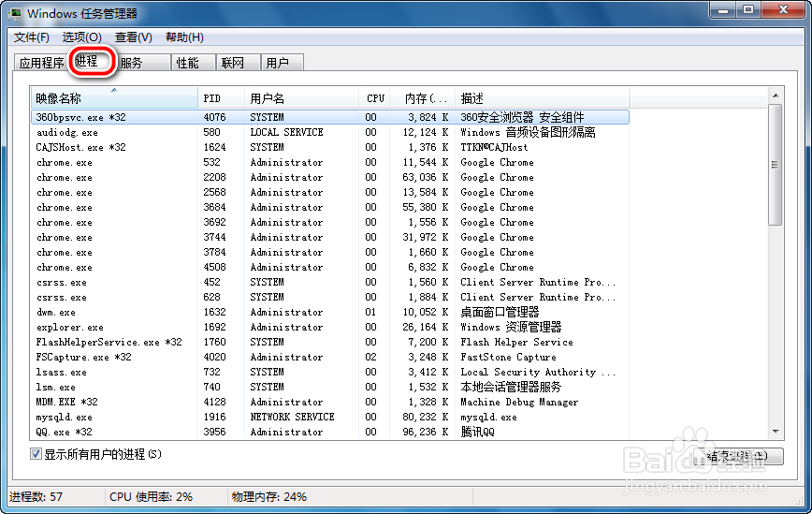
Task: Toggle 显示所有用户的进程 checkbox
Action: [x=36, y=454]
